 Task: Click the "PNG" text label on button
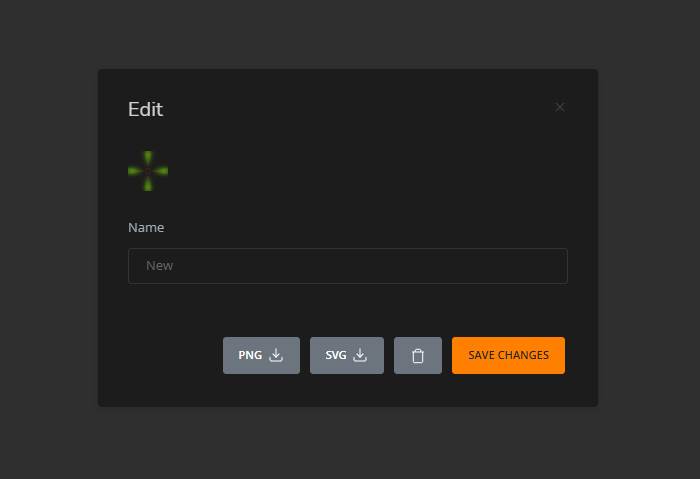click(250, 356)
